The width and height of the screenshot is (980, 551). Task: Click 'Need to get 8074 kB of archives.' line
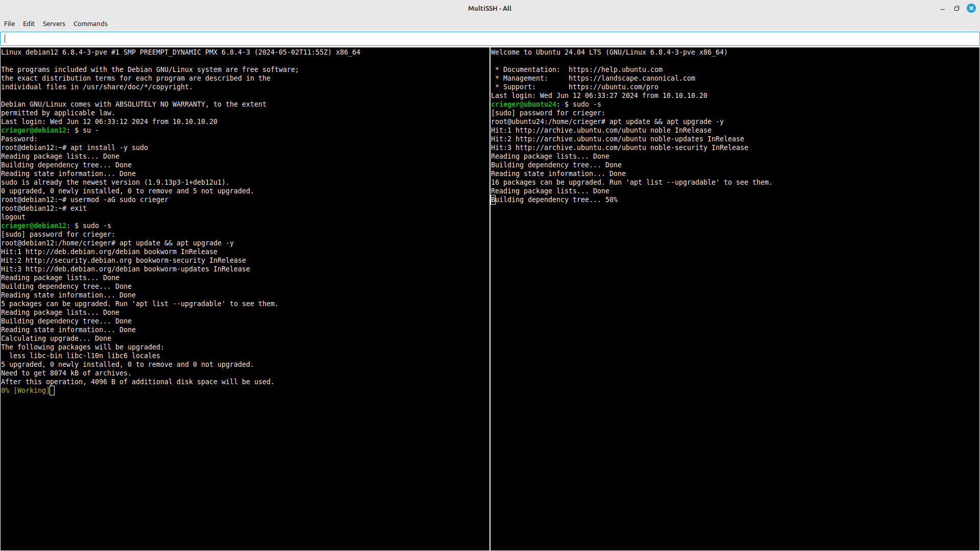66,373
